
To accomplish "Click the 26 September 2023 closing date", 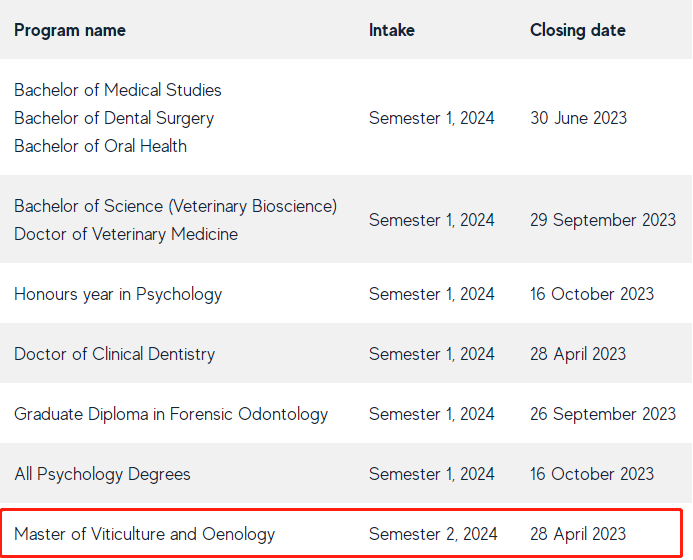I will click(x=602, y=414).
